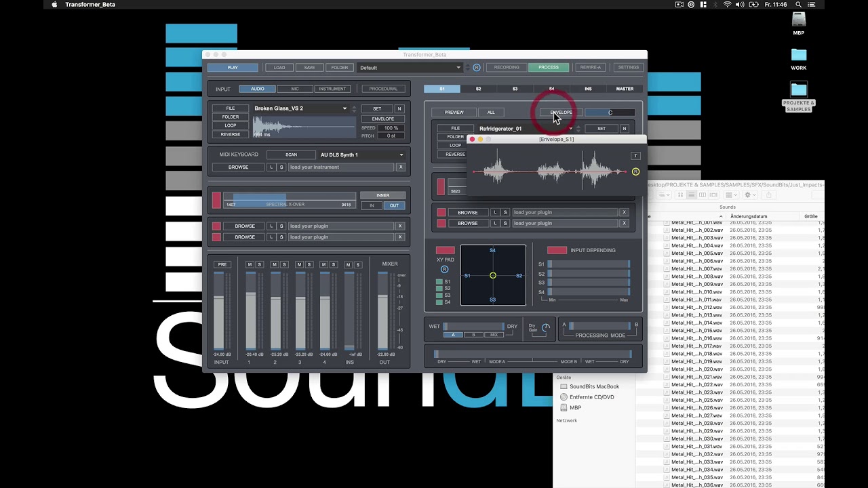Open the WORK folder on the desktop

(799, 55)
